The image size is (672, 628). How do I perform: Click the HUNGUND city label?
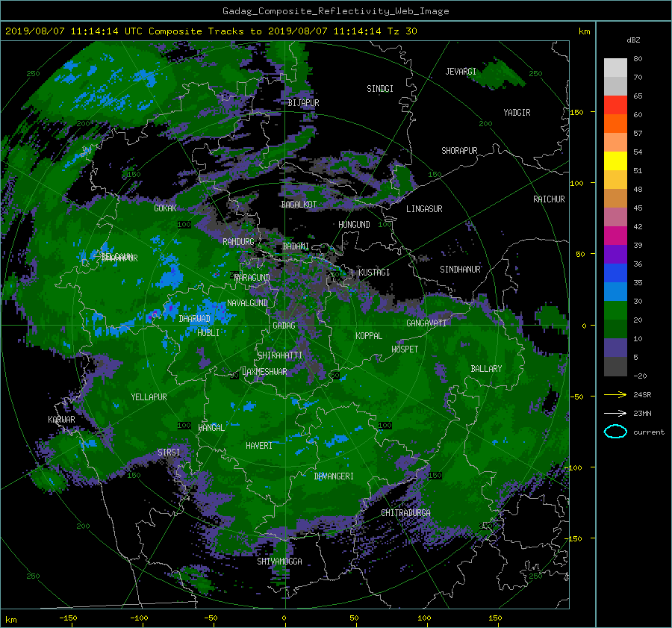point(354,225)
